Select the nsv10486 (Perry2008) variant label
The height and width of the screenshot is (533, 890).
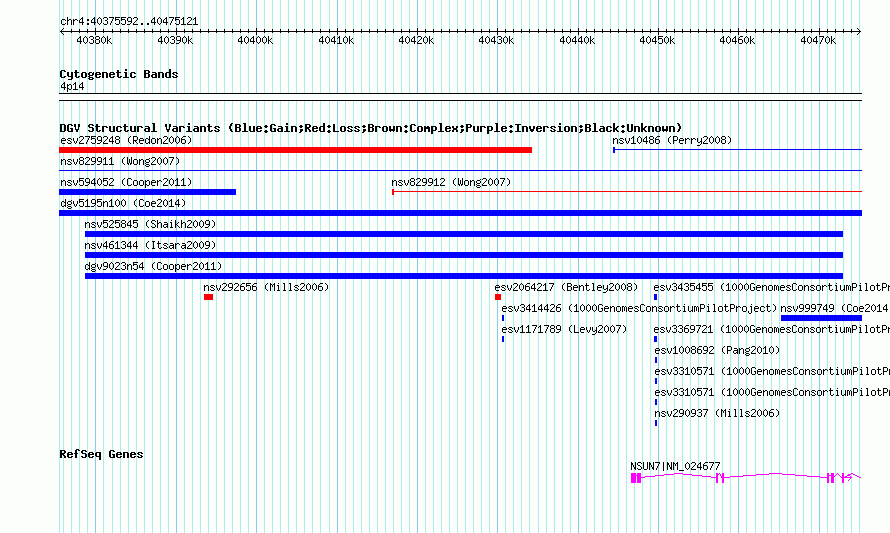click(x=672, y=140)
